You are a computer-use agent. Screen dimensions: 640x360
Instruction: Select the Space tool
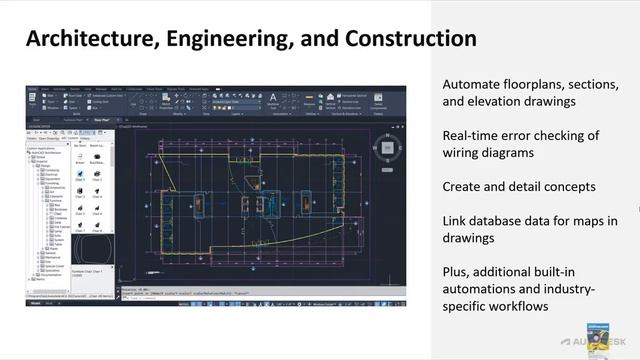pos(71,108)
